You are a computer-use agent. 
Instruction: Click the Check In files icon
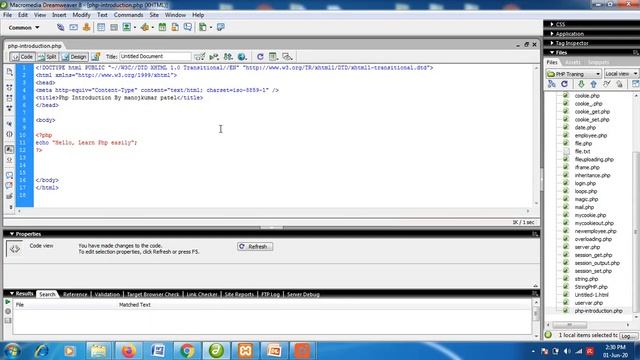click(x=620, y=84)
